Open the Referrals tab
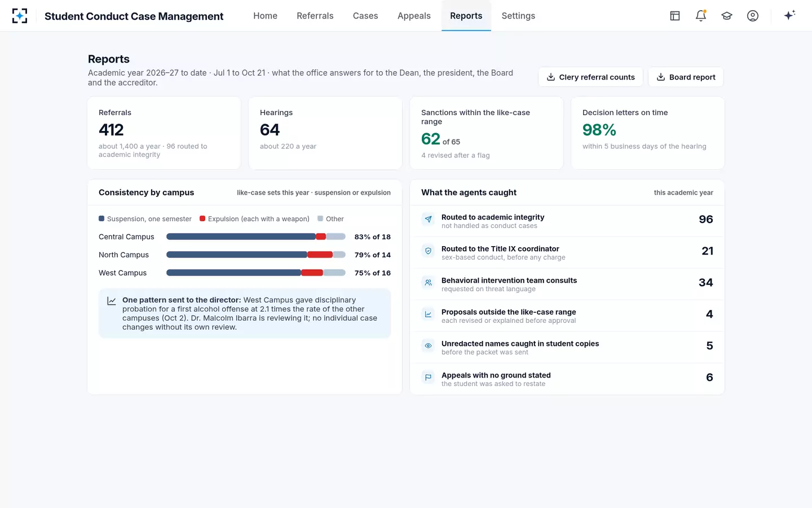812x508 pixels. click(x=315, y=16)
